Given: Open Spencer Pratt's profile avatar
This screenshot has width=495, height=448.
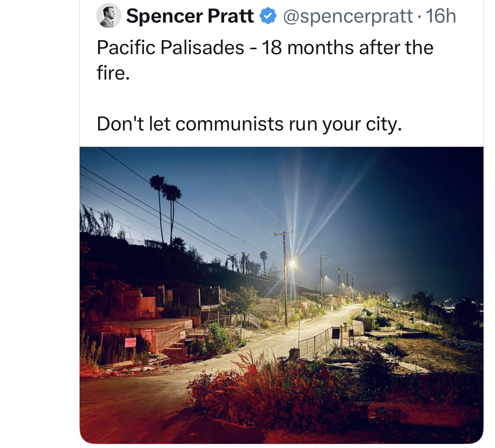Looking at the screenshot, I should pyautogui.click(x=108, y=16).
